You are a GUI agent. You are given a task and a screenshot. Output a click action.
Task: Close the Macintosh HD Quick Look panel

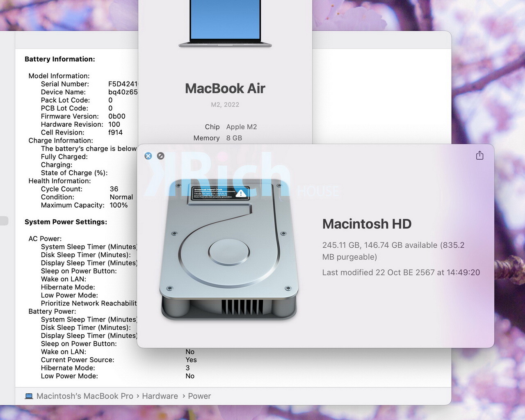coord(148,156)
